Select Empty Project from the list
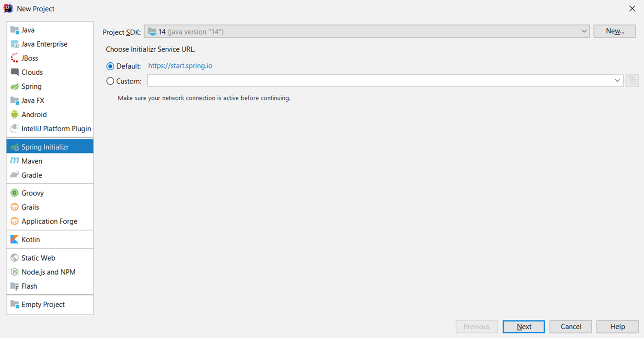644x338 pixels. tap(43, 305)
